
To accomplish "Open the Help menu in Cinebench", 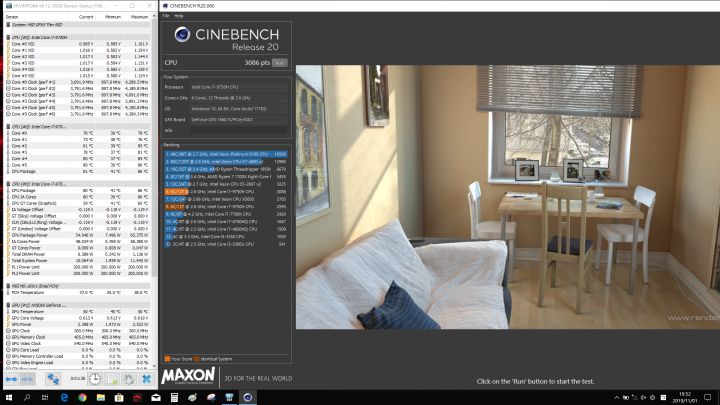I will click(179, 16).
